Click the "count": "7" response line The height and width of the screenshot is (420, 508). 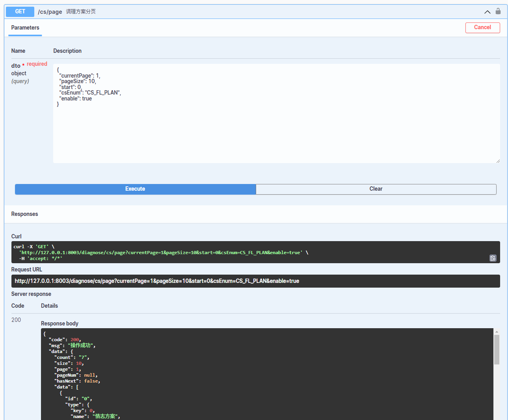(x=72, y=357)
